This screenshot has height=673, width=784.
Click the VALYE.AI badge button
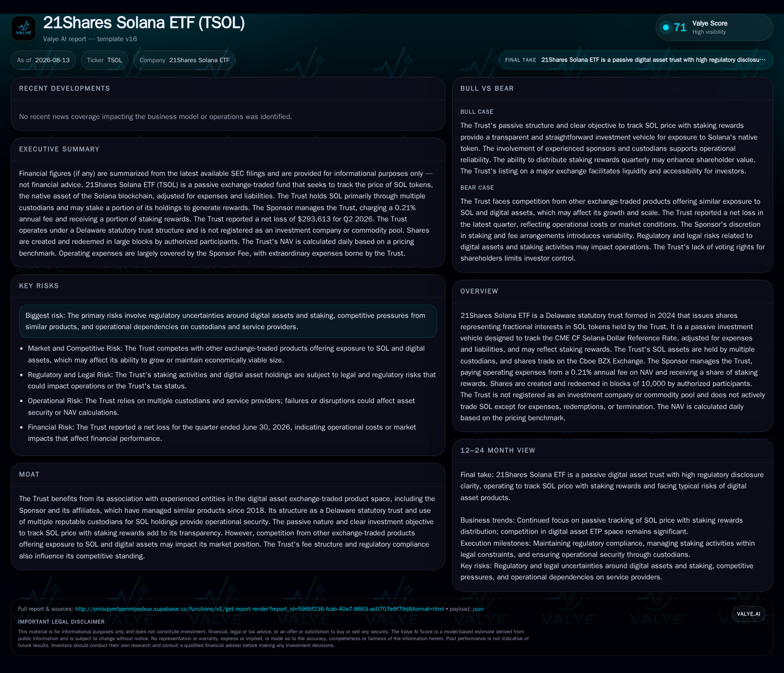pyautogui.click(x=748, y=614)
